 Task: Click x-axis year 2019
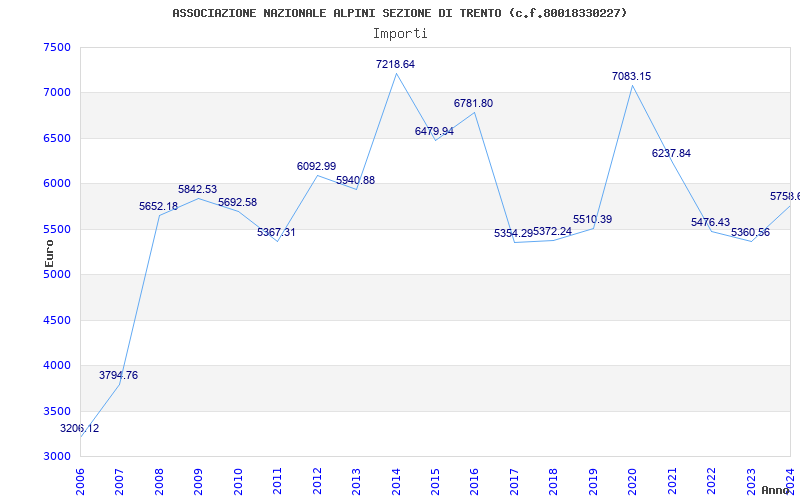pos(593,482)
